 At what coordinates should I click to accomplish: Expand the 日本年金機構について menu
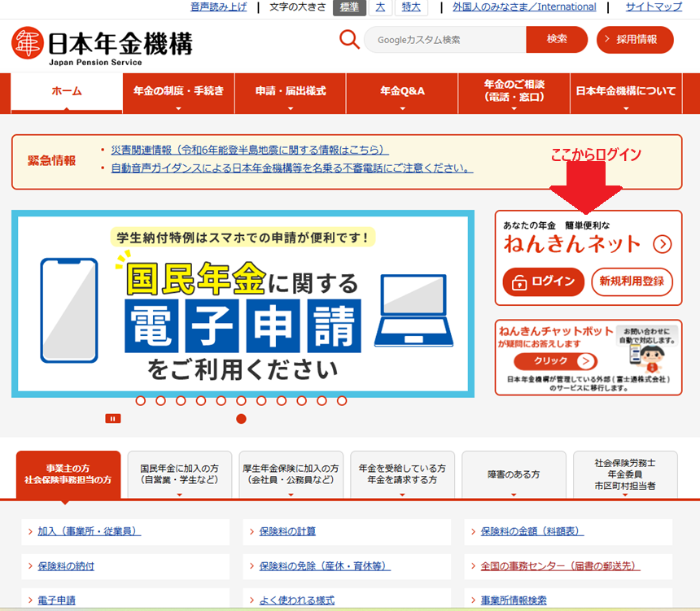625,93
